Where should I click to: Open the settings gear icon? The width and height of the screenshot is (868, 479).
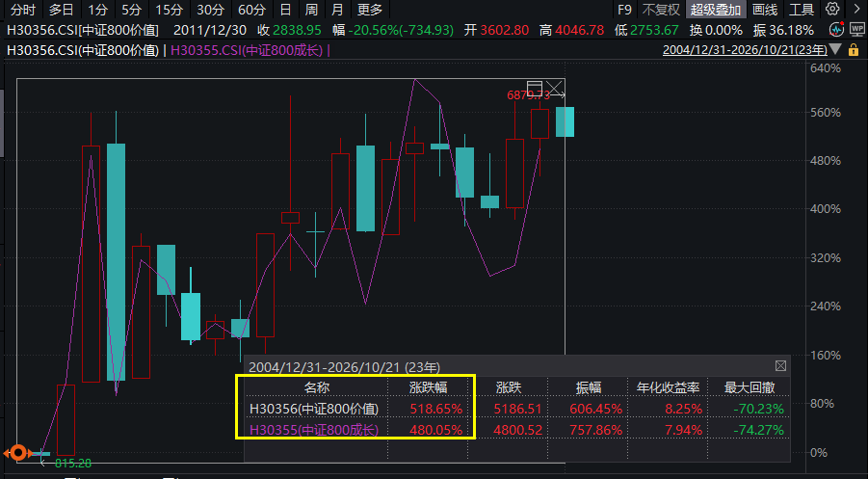tap(832, 9)
